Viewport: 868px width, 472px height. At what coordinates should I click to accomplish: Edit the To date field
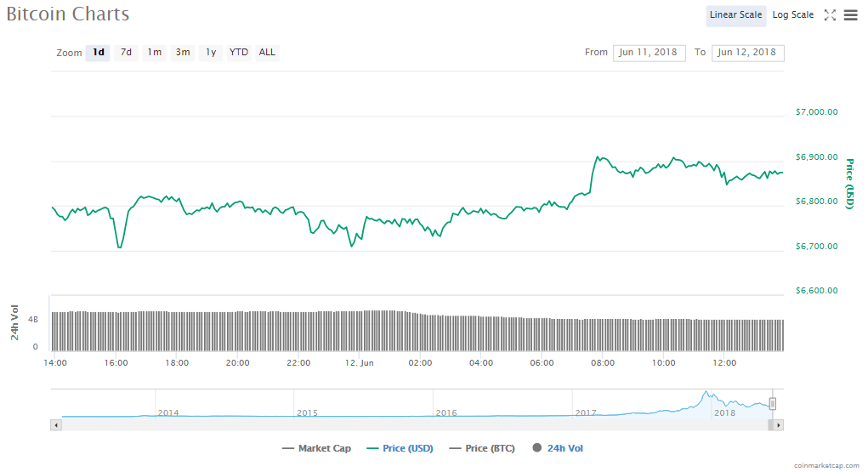tap(747, 53)
